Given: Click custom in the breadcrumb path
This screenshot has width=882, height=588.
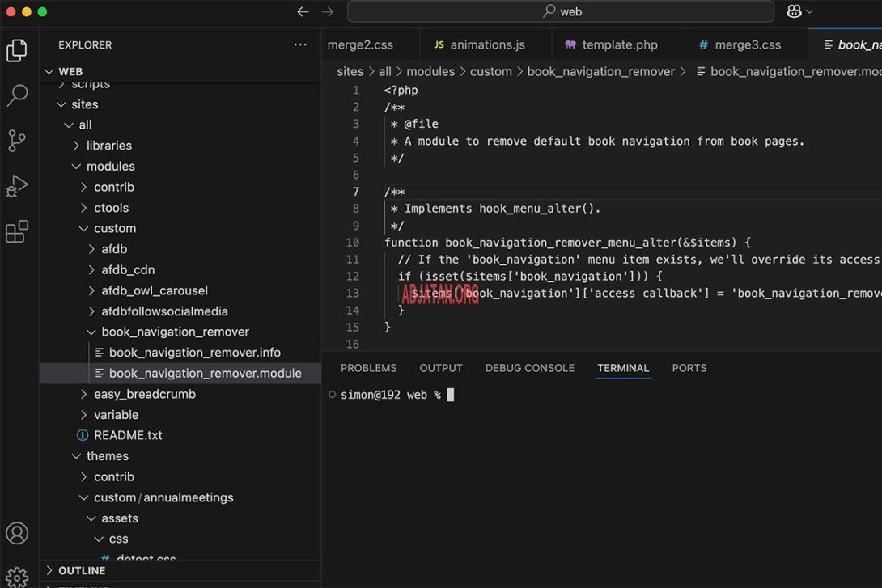Looking at the screenshot, I should 490,71.
